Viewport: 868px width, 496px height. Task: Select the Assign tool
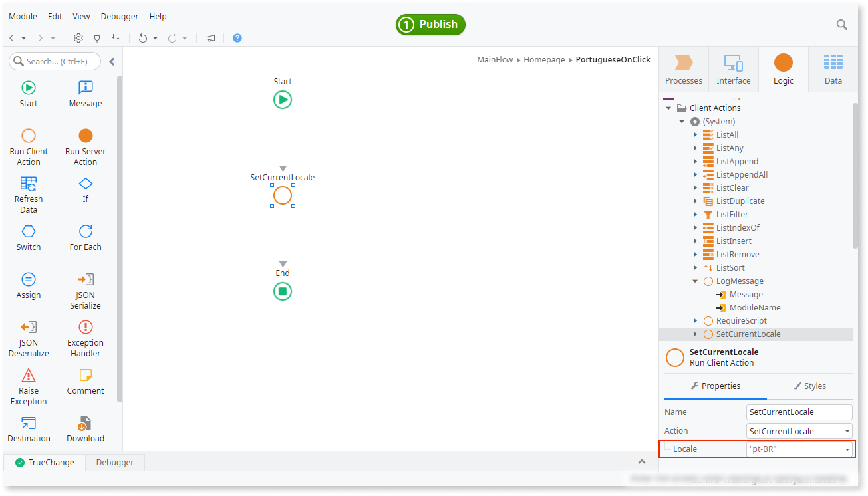pos(28,285)
